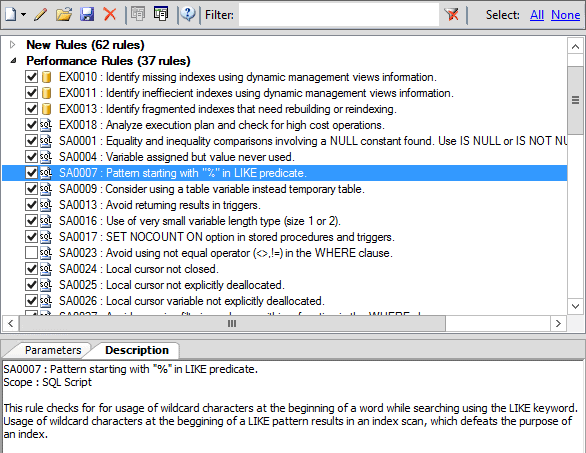Click inside the Filter text field

pos(339,15)
